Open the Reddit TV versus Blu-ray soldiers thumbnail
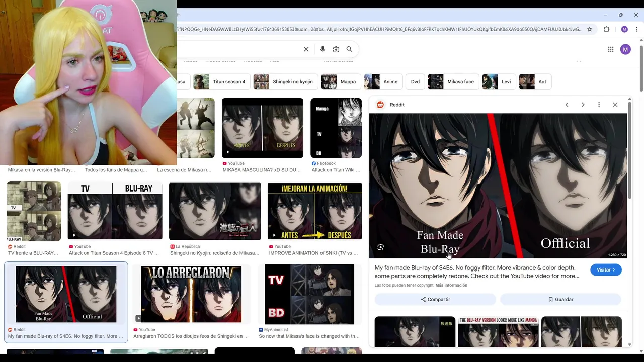This screenshot has width=644, height=362. click(x=34, y=212)
